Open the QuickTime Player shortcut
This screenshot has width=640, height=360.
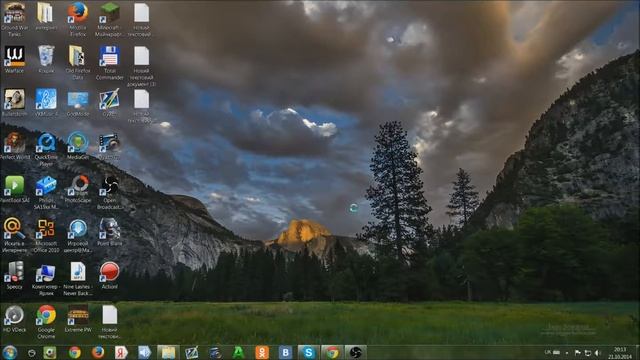[x=46, y=149]
